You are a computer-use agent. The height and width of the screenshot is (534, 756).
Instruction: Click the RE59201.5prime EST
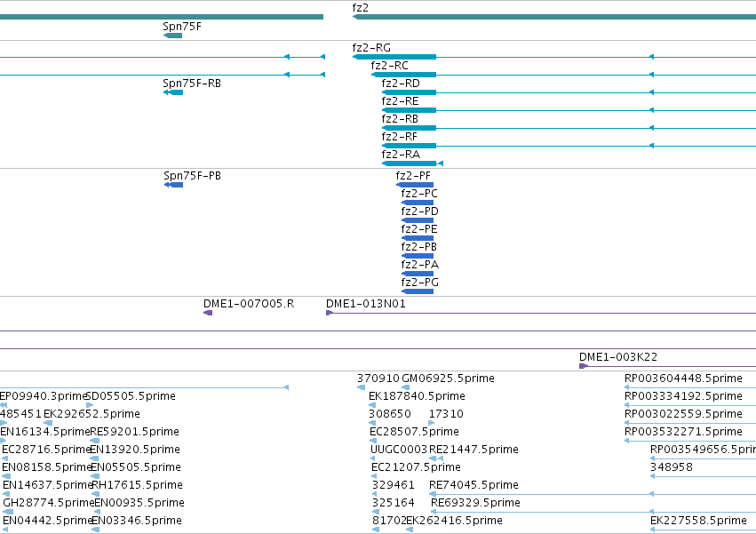[94, 441]
